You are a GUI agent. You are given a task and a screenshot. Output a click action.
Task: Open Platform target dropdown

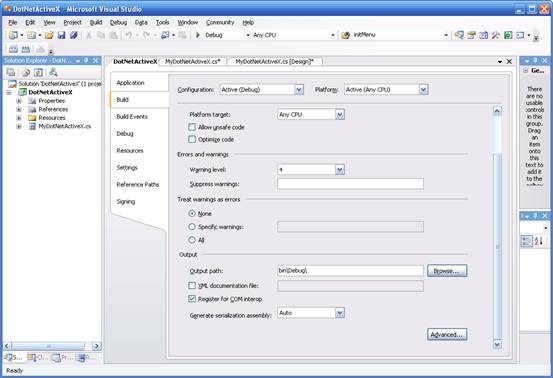340,115
